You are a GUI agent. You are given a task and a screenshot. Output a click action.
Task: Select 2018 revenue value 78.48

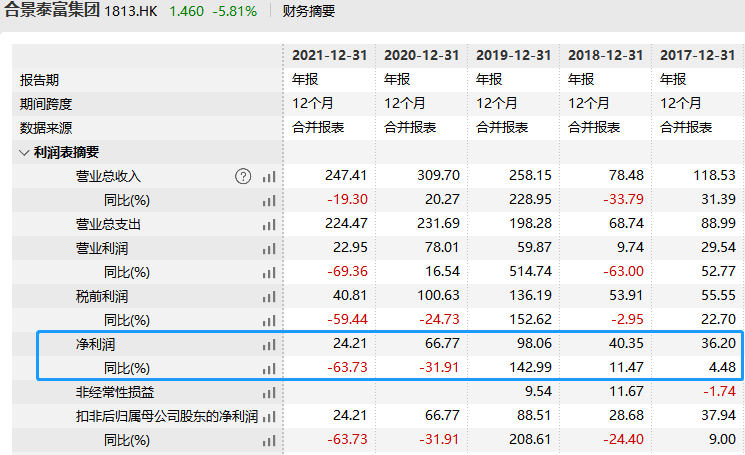(x=626, y=176)
